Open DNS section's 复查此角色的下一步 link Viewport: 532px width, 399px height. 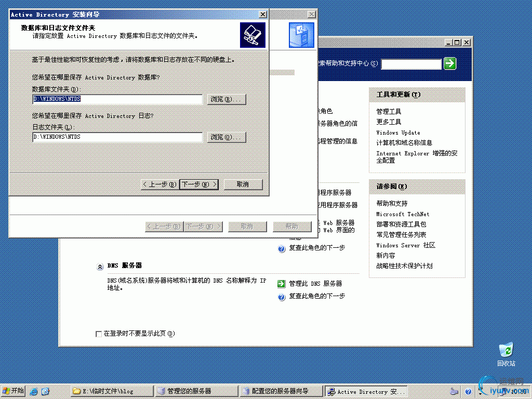[x=317, y=296]
